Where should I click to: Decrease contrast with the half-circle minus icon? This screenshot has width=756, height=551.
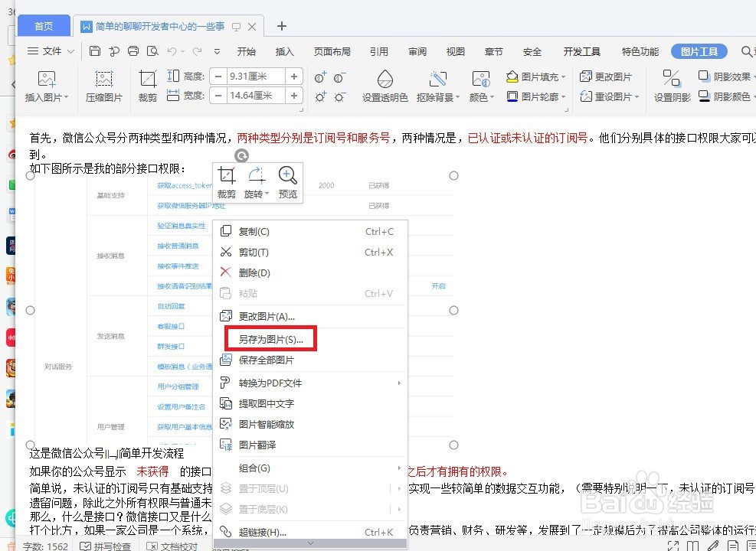tap(339, 77)
